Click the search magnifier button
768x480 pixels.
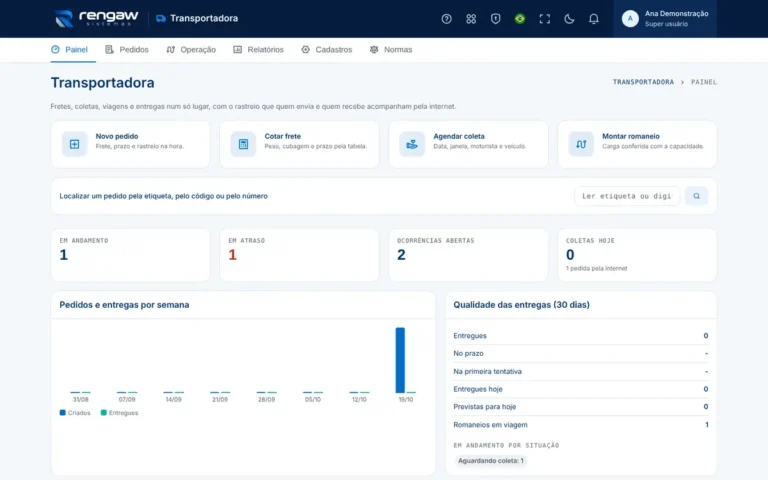(x=696, y=196)
